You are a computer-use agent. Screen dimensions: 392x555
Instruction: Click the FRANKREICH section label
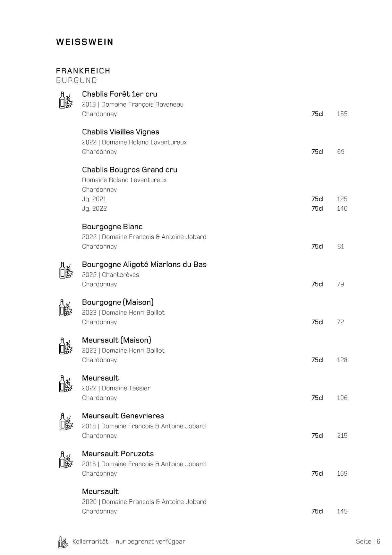(x=83, y=71)
